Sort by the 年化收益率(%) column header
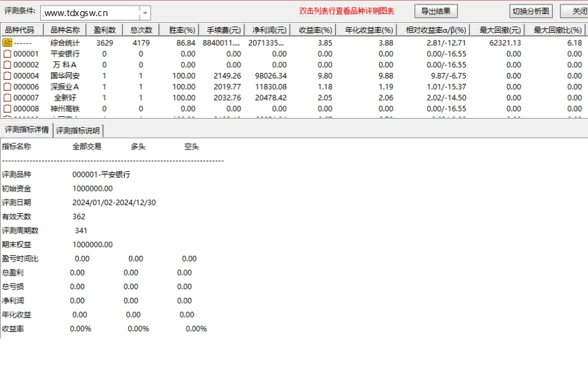This screenshot has width=588, height=372. pyautogui.click(x=366, y=30)
